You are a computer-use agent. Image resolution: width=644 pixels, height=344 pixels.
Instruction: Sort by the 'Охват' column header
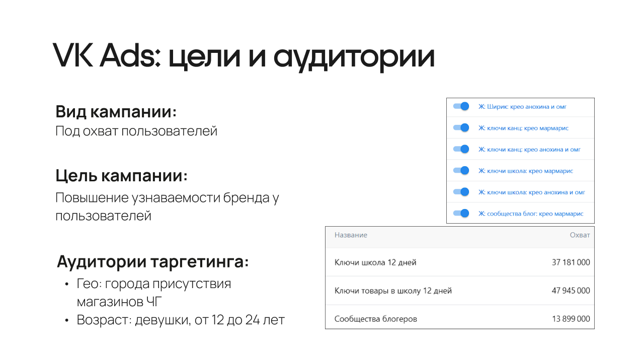(580, 235)
